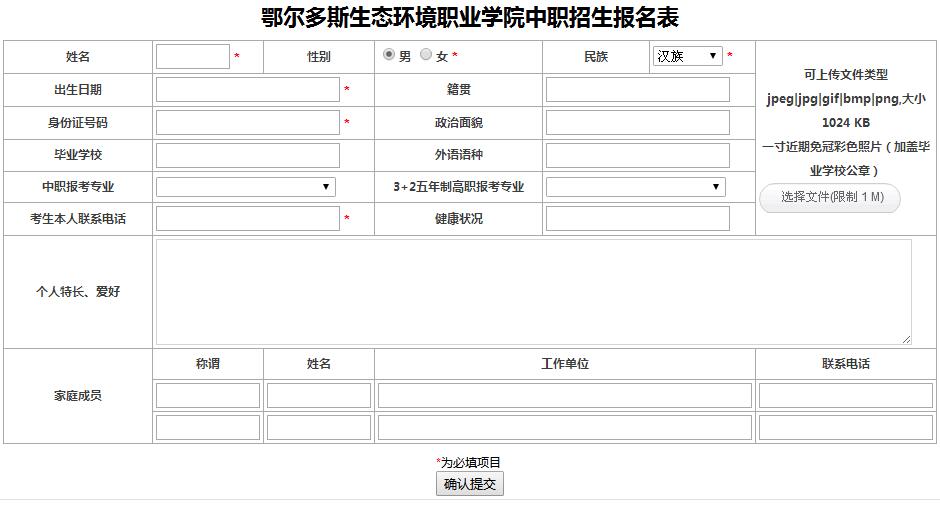Click the *为必填项目 note text
Viewport: 940px width, 505px height.
tap(468, 462)
